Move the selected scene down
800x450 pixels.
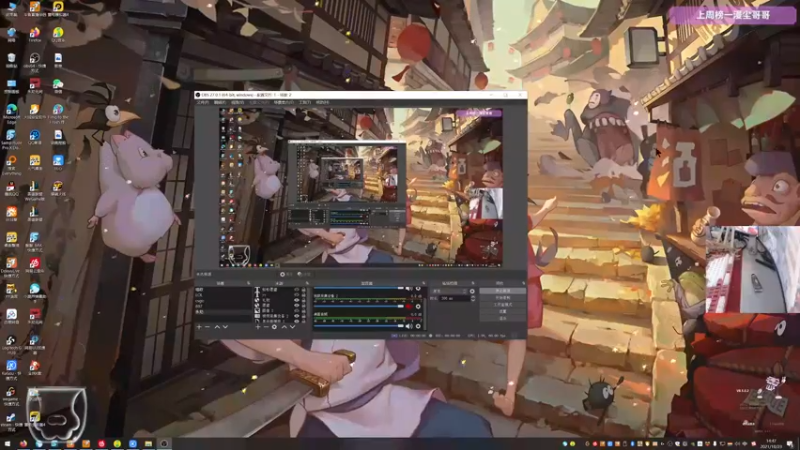(225, 327)
